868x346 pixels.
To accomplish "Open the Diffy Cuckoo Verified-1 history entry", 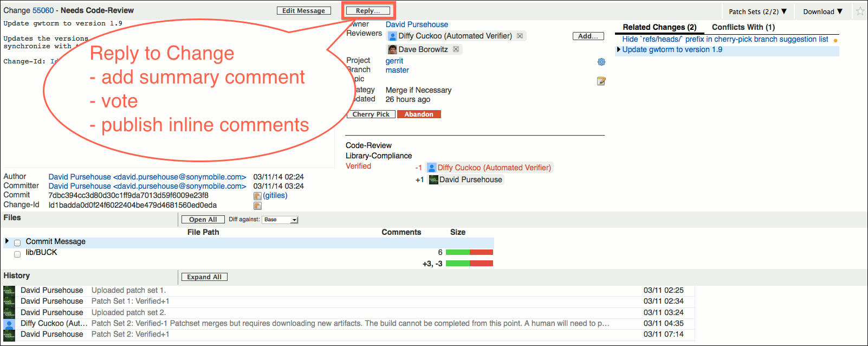I will pyautogui.click(x=349, y=323).
